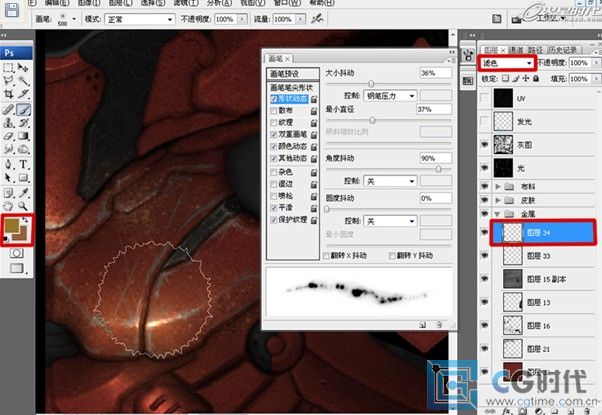Screen dimensions: 602x415
Task: Select the Eyedropper tool
Action: [x=23, y=193]
